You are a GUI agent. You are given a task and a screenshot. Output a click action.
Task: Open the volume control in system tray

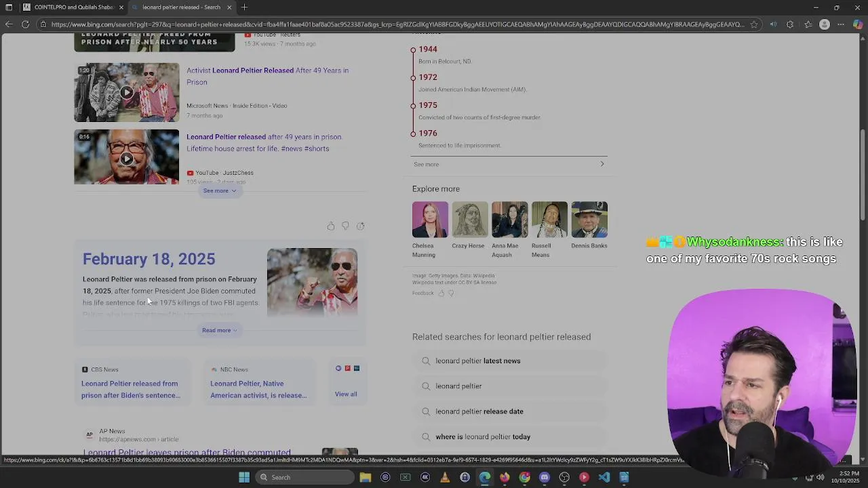tap(820, 477)
